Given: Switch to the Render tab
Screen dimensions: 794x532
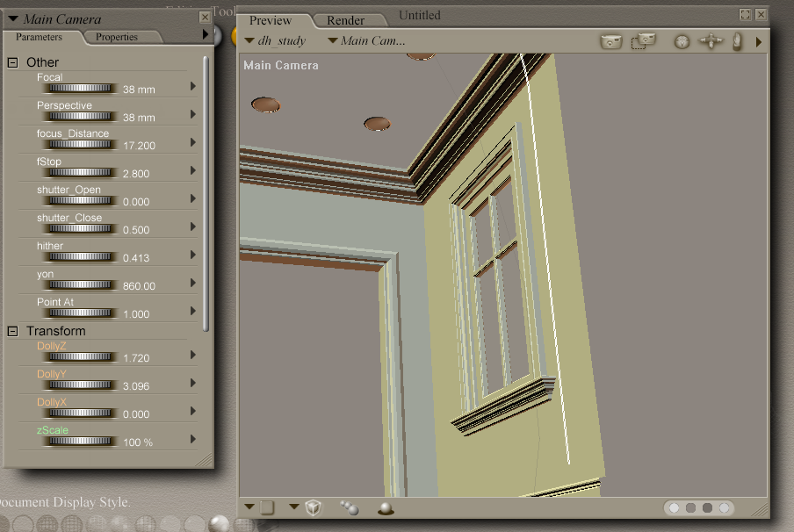Looking at the screenshot, I should point(345,20).
